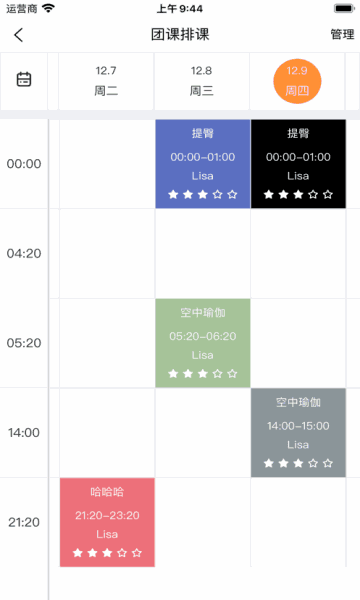
Task: Open the blue 提臀 class on Wednesday
Action: [x=203, y=164]
